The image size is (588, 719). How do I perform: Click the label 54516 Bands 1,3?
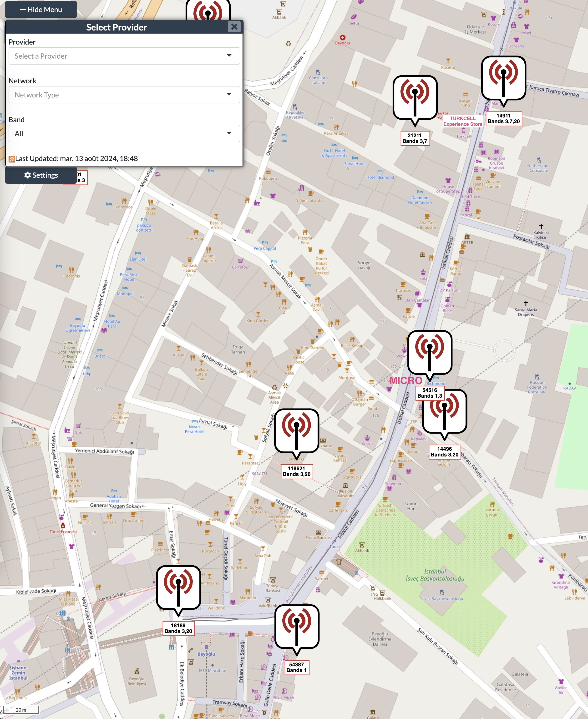tap(430, 393)
